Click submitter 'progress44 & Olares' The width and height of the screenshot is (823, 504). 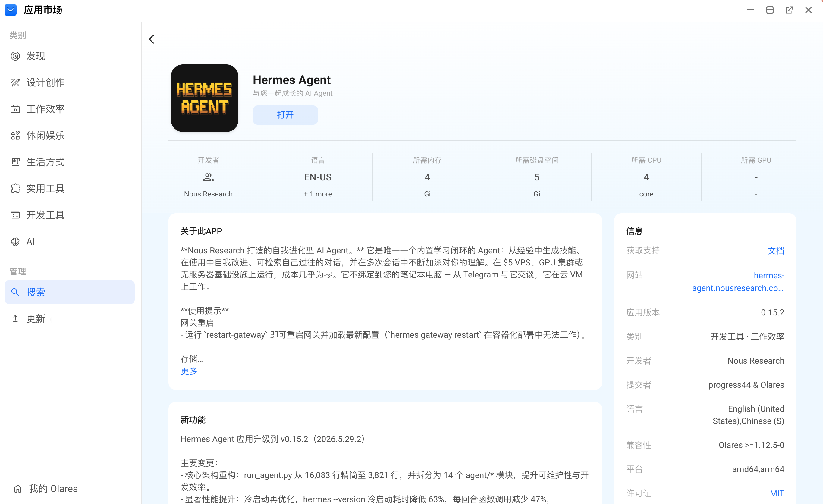coord(746,385)
